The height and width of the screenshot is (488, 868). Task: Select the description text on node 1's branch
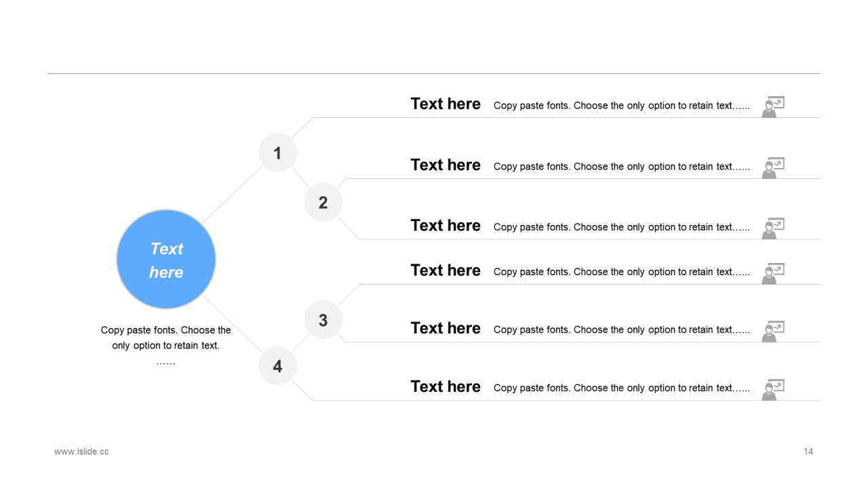[x=621, y=106]
